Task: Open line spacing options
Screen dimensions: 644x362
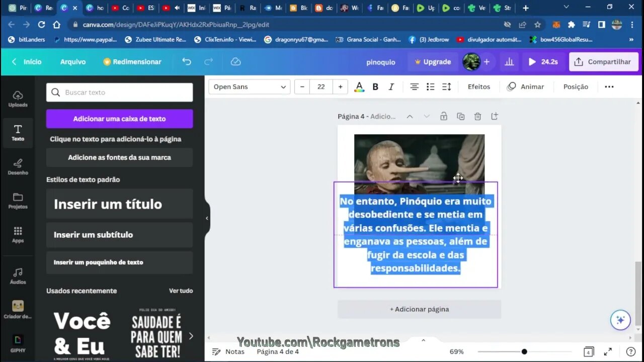Action: (446, 87)
